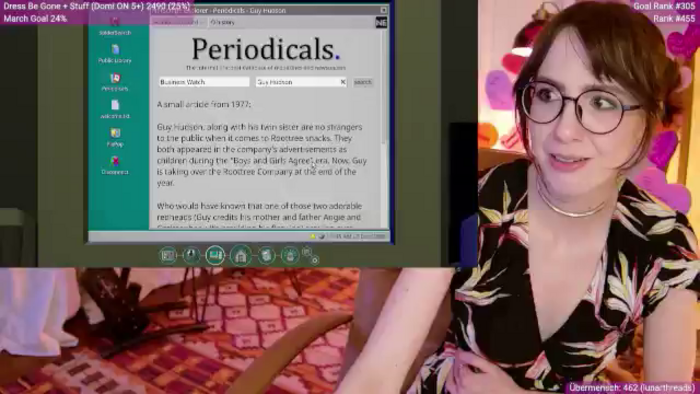Open the desktop icon above Disconnect
This screenshot has width=700, height=394.
click(x=115, y=138)
